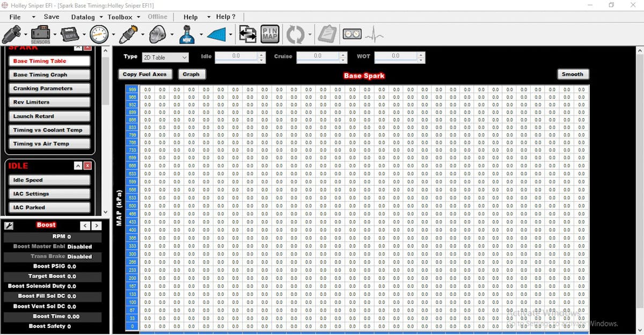Open the Type 2D Table dropdown
The width and height of the screenshot is (644, 335).
166,57
